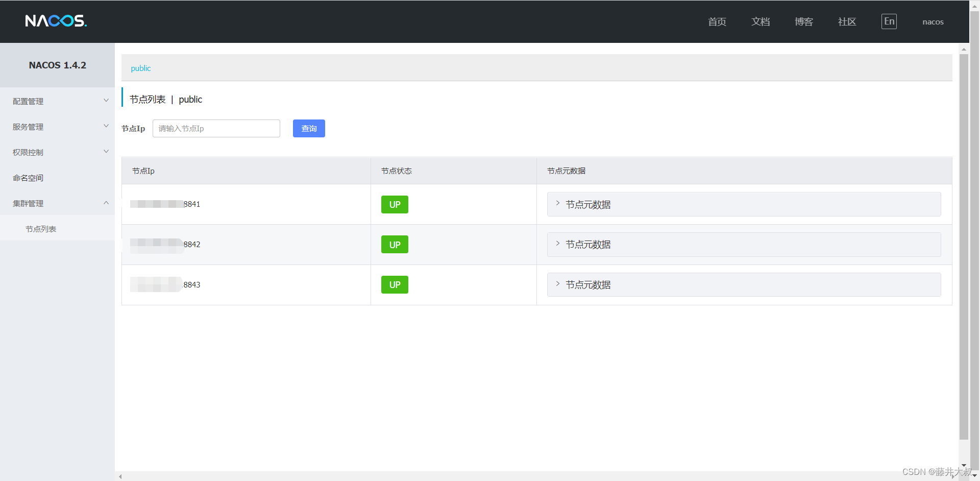Expand 节点元数据 for the 8843 node
This screenshot has width=980, height=481.
[x=744, y=284]
